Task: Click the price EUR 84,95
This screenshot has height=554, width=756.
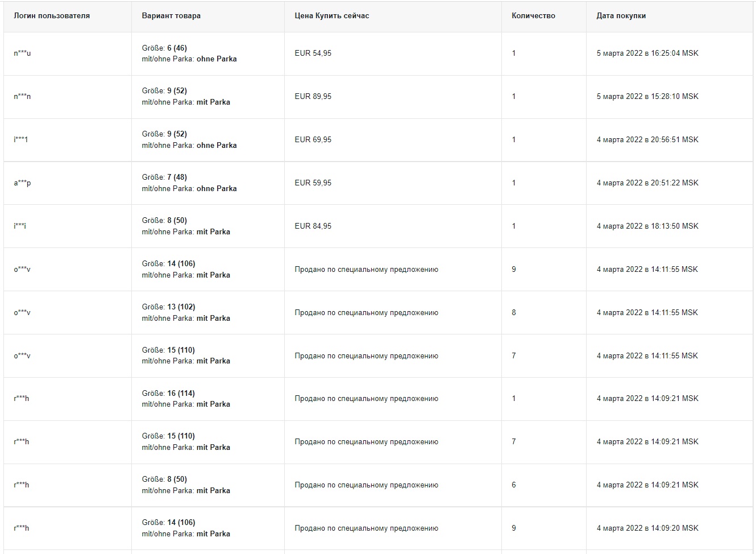Action: [313, 226]
